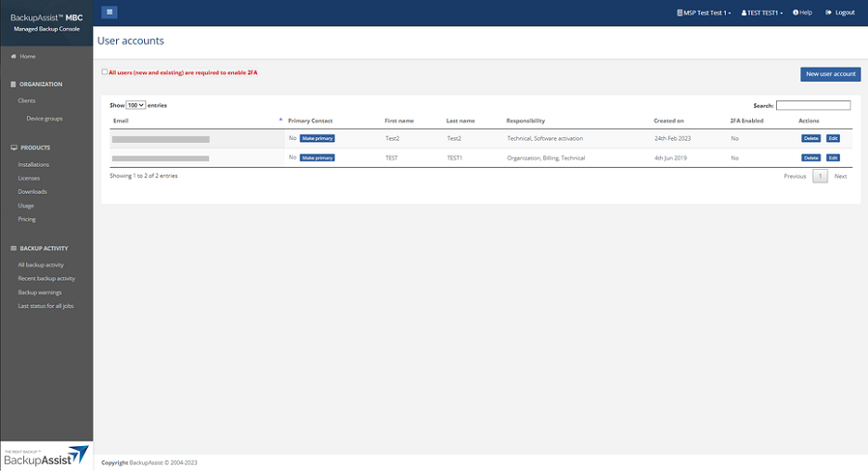Image resolution: width=868 pixels, height=473 pixels.
Task: Sort by the Primary Contact column header
Action: click(310, 121)
